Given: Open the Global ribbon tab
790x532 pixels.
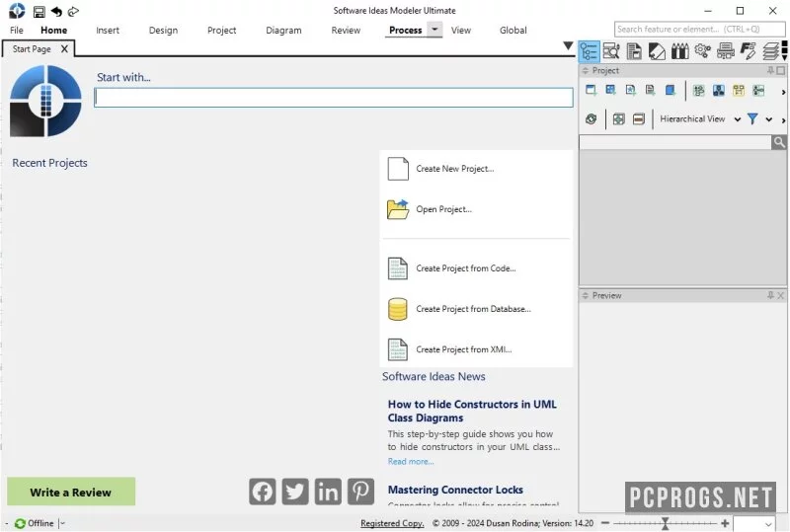Looking at the screenshot, I should [x=513, y=31].
